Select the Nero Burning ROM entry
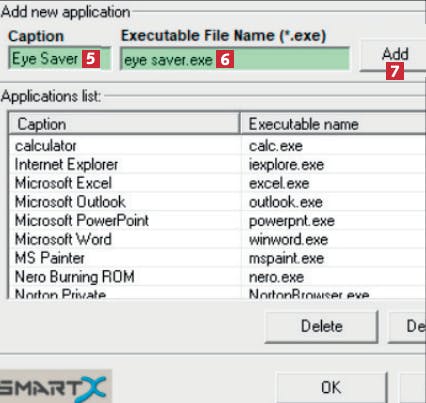This screenshot has height=403, width=426. coord(217,276)
